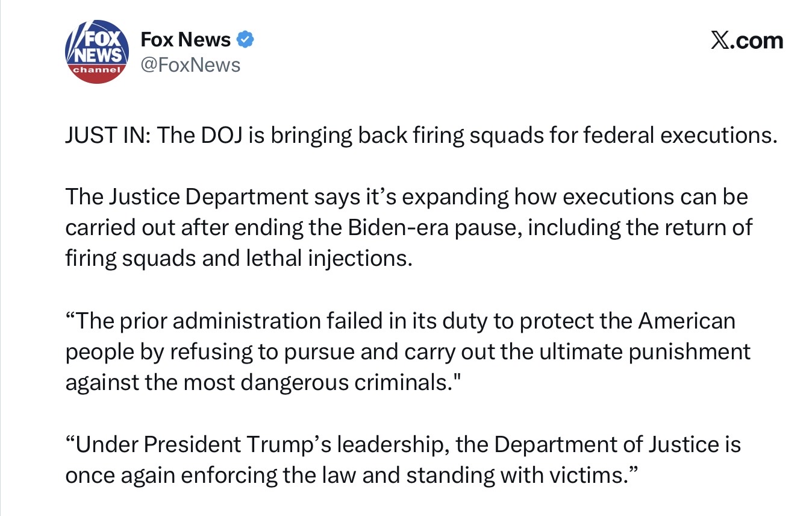Viewport: 812px width, 516px height.
Task: Click the phrase "Justice Department" in the post
Action: [207, 197]
